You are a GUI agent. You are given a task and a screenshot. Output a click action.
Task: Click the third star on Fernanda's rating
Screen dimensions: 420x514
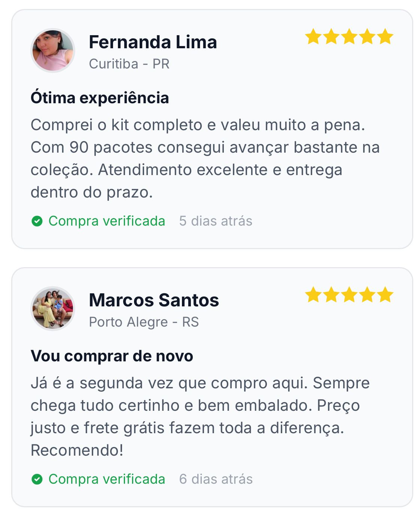[349, 37]
